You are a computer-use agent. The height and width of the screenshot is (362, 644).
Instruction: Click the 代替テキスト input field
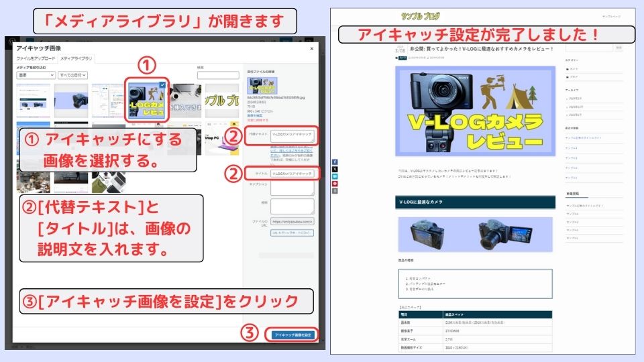point(292,137)
